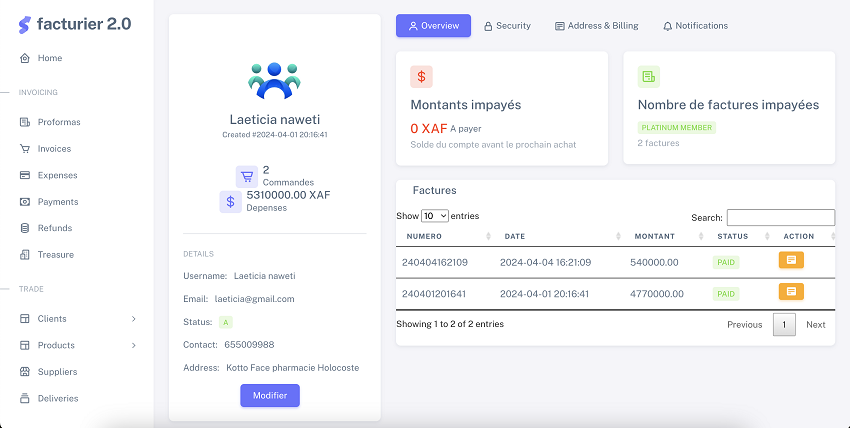
Task: Open the Show entries count dropdown
Action: point(435,216)
